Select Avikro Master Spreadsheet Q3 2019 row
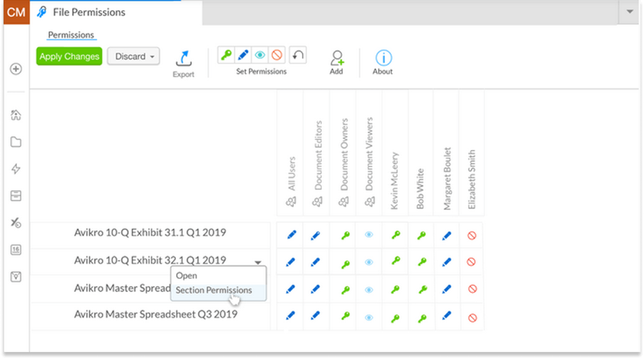Image resolution: width=644 pixels, height=359 pixels. click(x=155, y=314)
